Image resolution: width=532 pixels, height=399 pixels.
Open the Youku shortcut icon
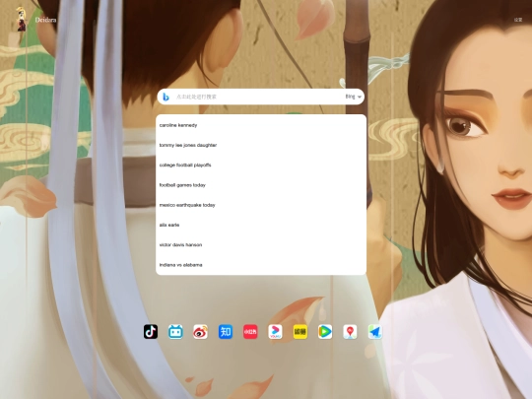pyautogui.click(x=275, y=332)
